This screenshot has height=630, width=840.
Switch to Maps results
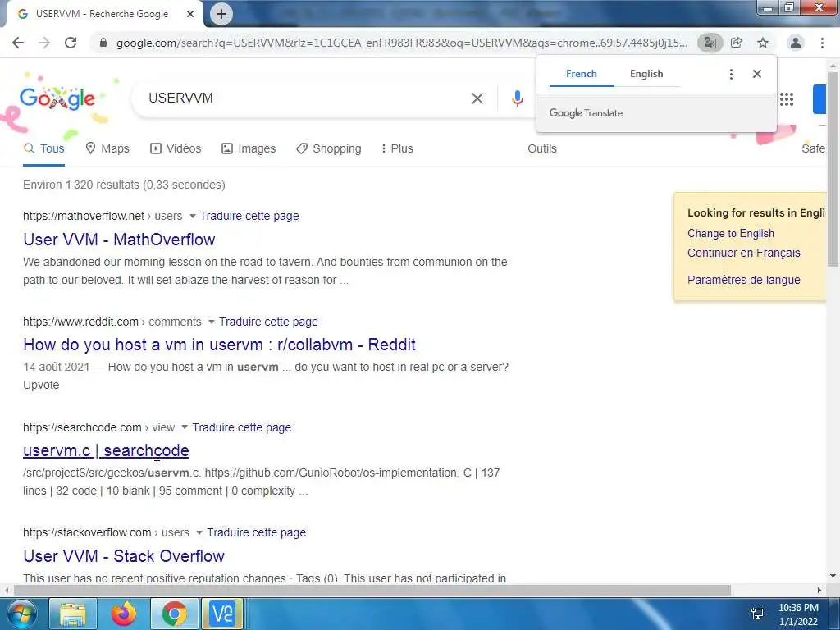[x=107, y=149]
